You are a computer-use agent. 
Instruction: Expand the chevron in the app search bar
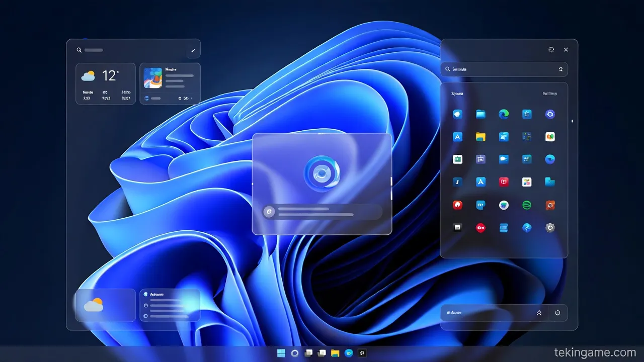coord(560,69)
